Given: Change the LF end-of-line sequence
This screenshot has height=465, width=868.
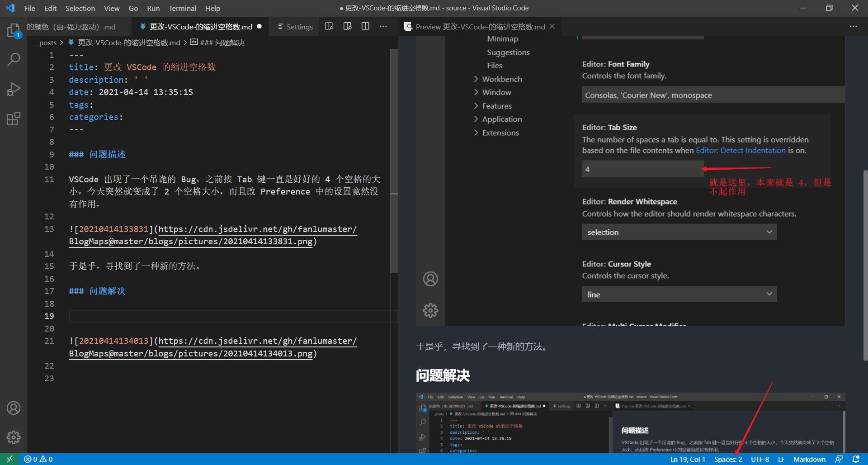Looking at the screenshot, I should [781, 459].
